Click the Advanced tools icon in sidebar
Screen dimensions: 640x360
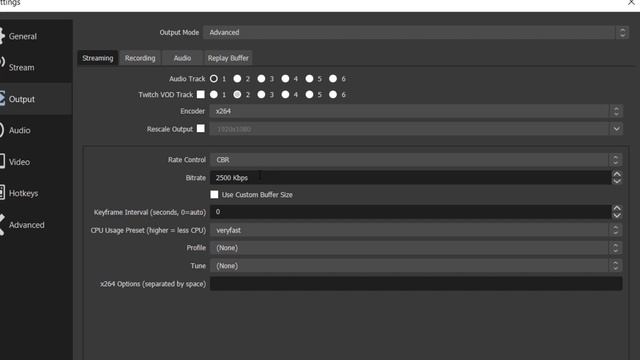[2, 224]
